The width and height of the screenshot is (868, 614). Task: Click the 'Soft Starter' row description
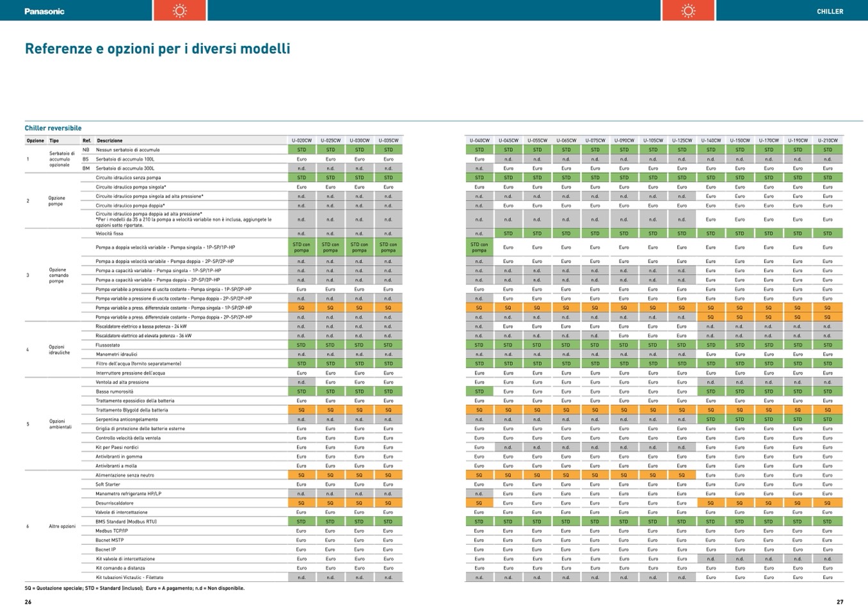(108, 485)
